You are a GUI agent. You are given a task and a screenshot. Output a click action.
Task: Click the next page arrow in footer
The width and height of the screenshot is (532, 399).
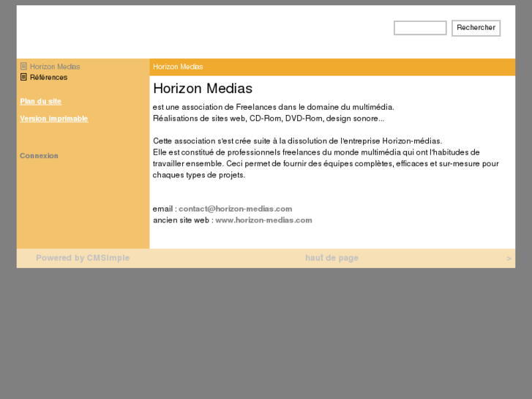pos(509,258)
